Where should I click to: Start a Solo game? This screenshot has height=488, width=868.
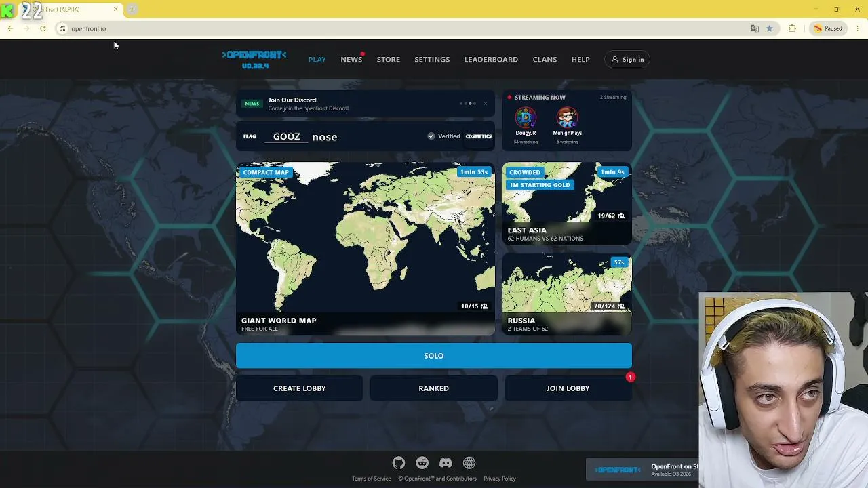tap(434, 356)
